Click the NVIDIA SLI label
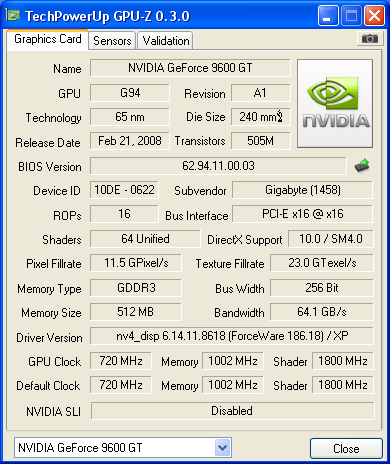 pyautogui.click(x=54, y=412)
